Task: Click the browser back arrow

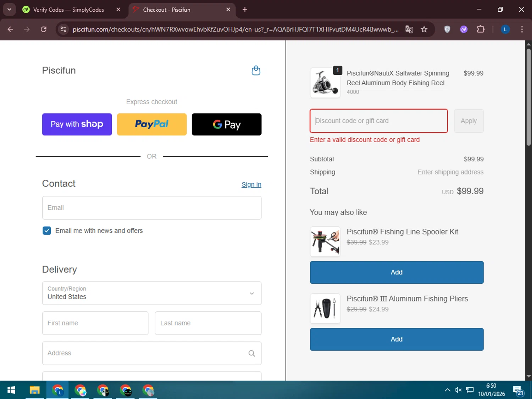Action: [x=10, y=29]
